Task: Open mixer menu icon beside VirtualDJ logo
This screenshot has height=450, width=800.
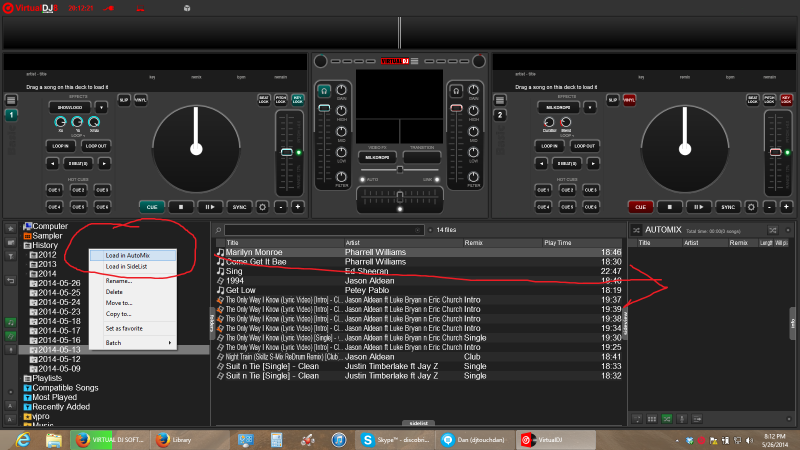Action: click(x=415, y=61)
